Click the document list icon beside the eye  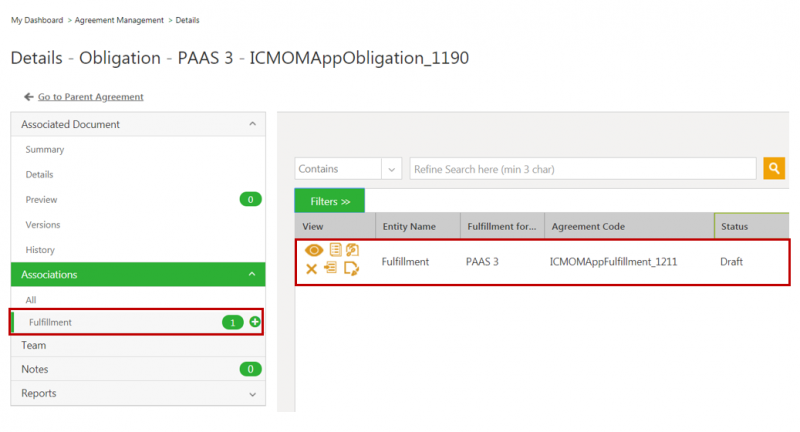point(335,250)
